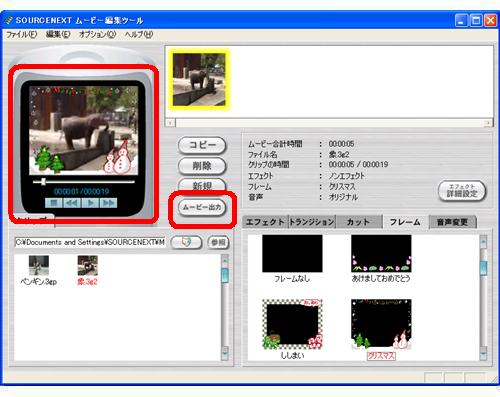
Task: Click the preview seek slider handle
Action: coord(43,182)
